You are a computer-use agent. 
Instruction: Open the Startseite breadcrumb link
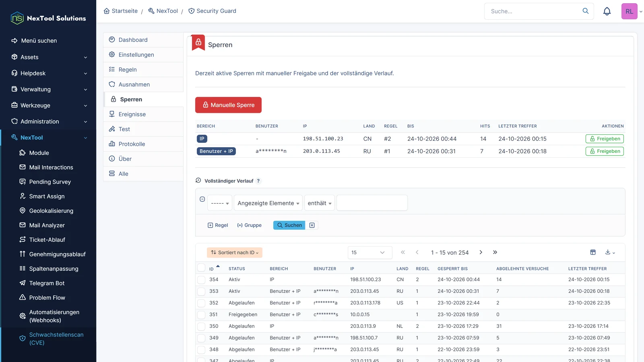click(121, 11)
